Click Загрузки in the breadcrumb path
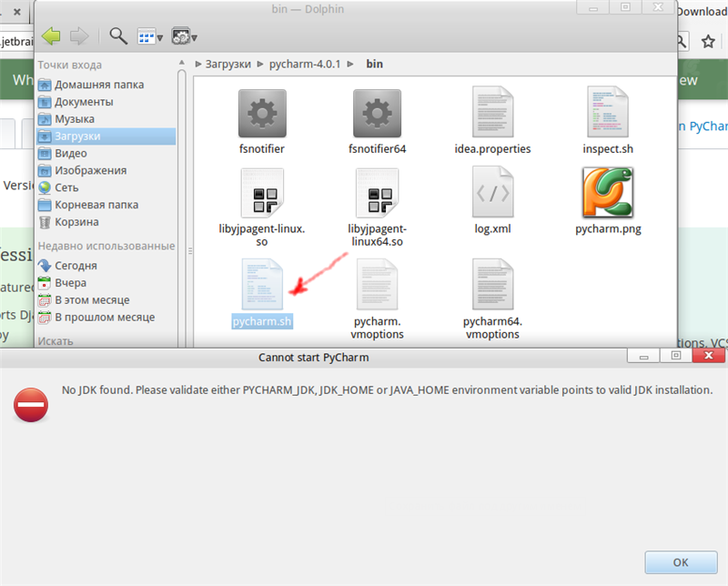 click(x=228, y=64)
